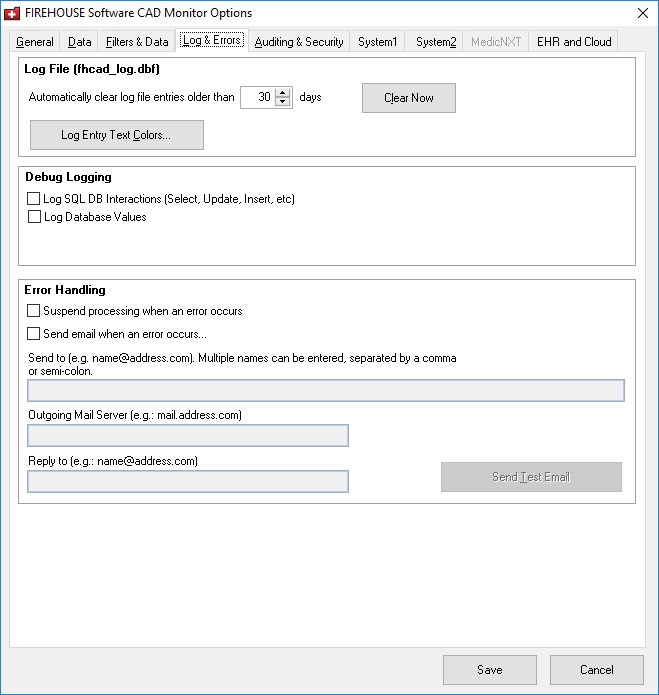Click the FIREHOUSE app icon in title bar
The height and width of the screenshot is (695, 659).
12,13
